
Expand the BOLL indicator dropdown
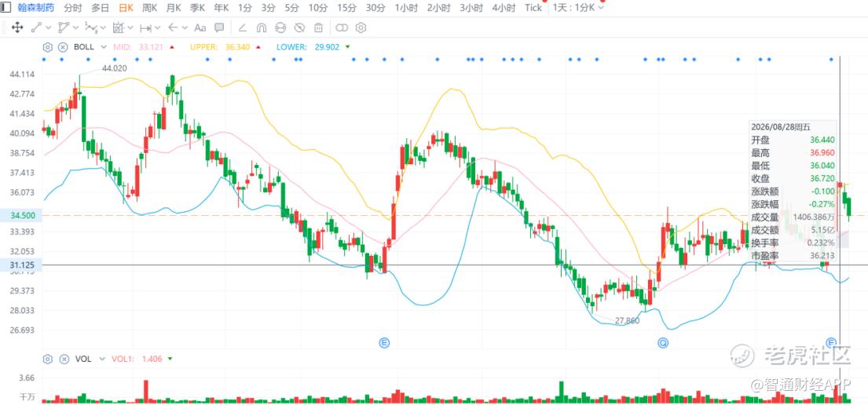(x=104, y=47)
